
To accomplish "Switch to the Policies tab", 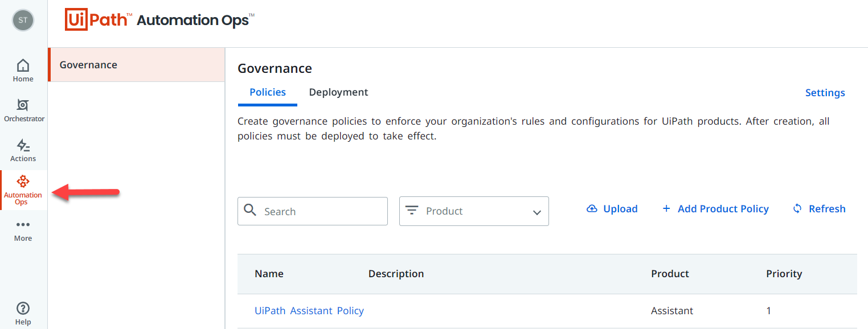I will [268, 92].
